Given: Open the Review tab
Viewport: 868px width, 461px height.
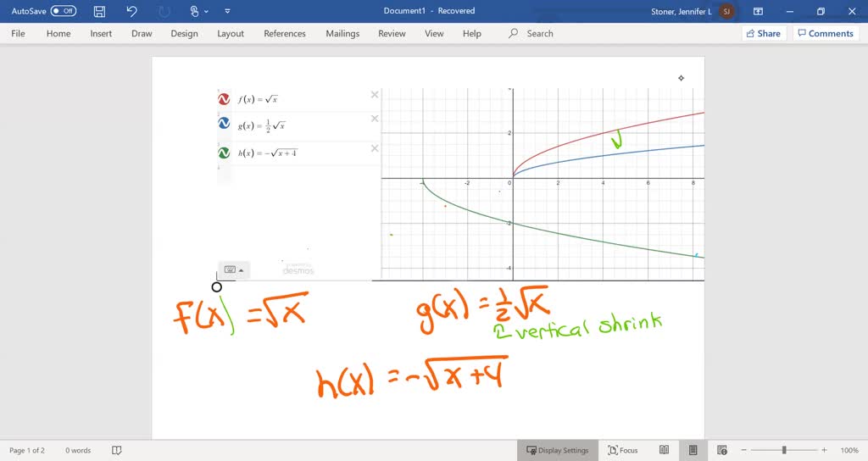Looking at the screenshot, I should tap(392, 33).
